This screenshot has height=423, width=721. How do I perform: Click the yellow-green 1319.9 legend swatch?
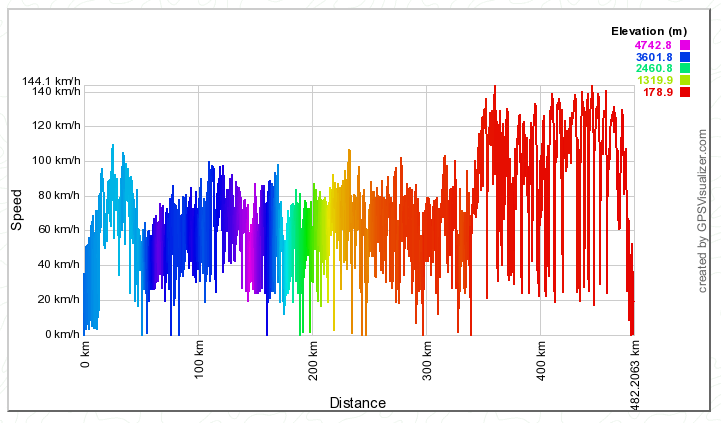click(685, 81)
